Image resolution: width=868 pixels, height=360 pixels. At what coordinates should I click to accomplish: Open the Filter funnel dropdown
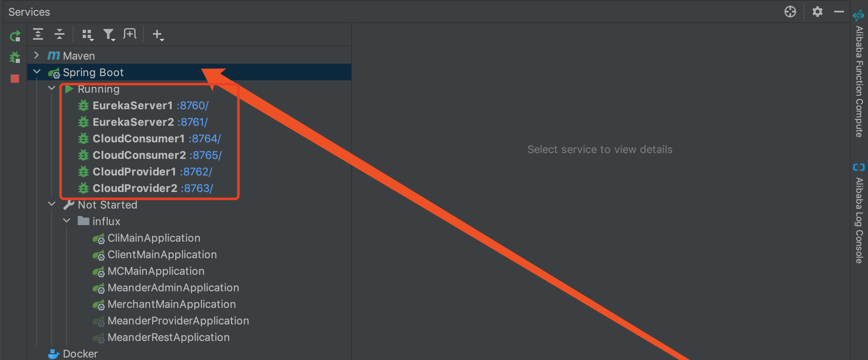(x=109, y=35)
